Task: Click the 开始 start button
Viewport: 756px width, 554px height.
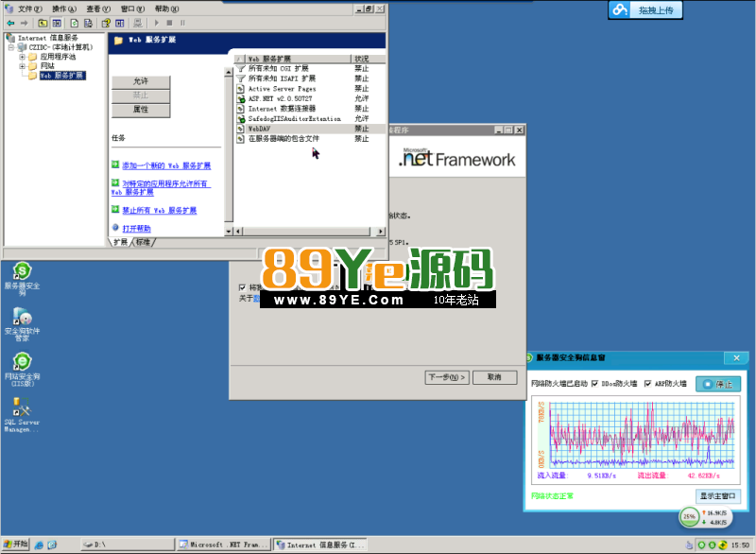Action: pyautogui.click(x=15, y=545)
